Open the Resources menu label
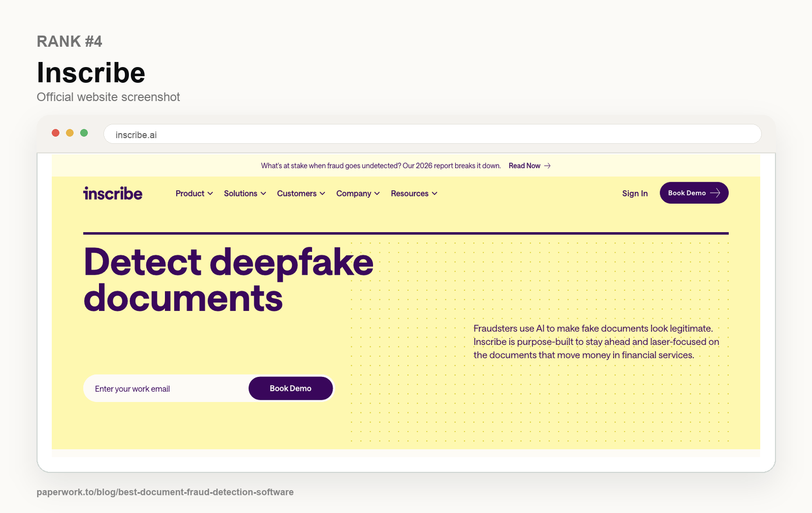Screen dimensions: 812x513 tap(410, 194)
